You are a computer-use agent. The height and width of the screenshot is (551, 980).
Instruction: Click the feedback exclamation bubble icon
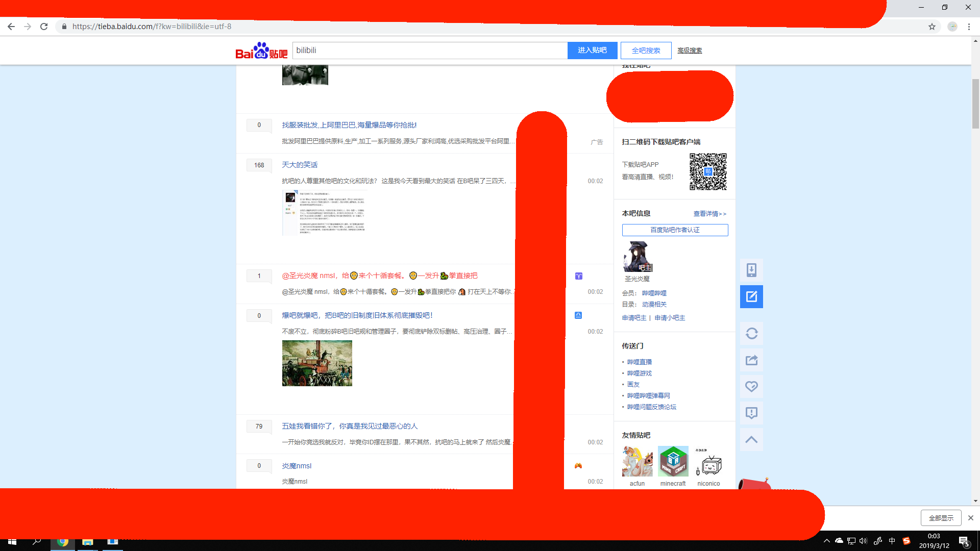(751, 413)
